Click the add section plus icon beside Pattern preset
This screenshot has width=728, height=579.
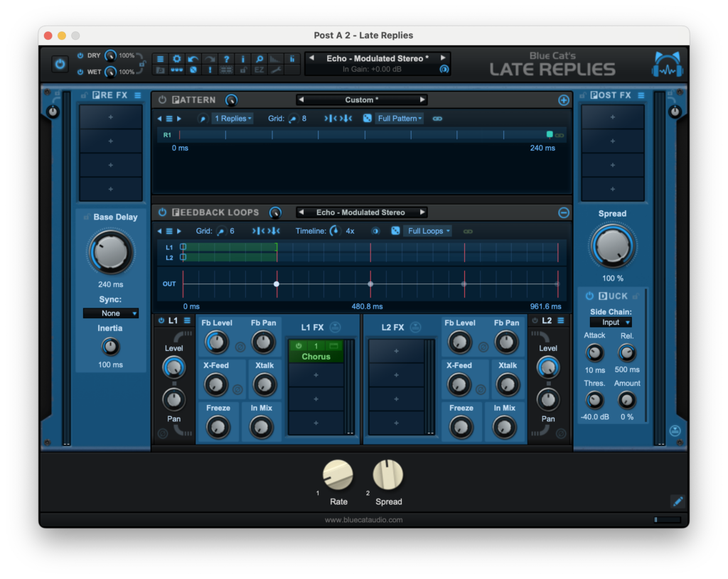pos(563,100)
